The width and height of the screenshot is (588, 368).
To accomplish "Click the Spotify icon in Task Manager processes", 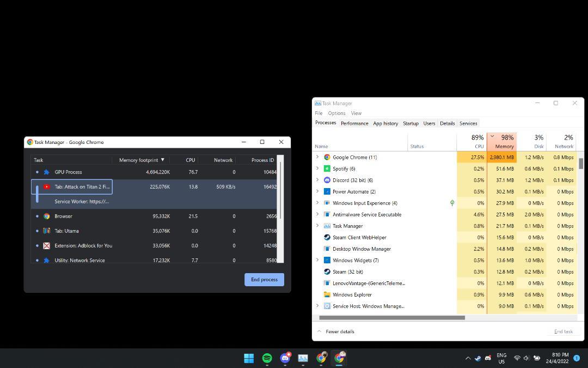I will click(326, 168).
